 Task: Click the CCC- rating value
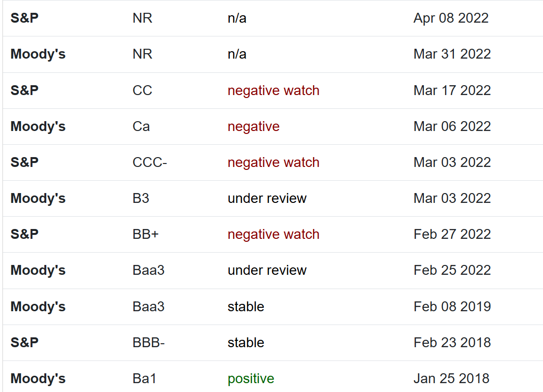(150, 163)
